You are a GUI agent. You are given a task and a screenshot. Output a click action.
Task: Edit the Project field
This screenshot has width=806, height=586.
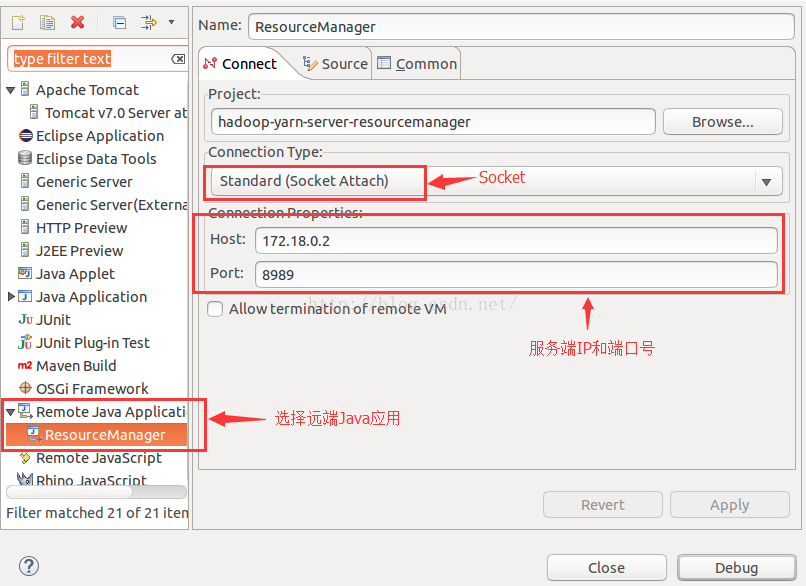point(433,122)
